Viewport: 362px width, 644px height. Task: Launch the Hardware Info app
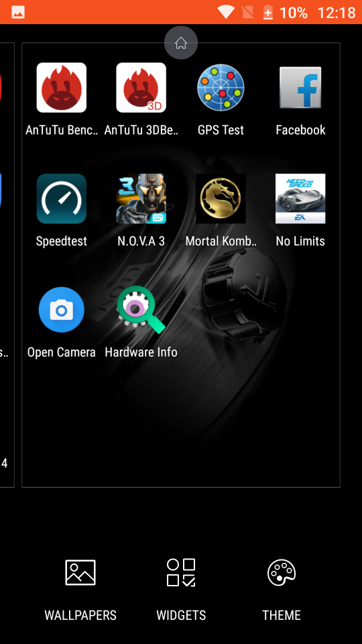click(141, 310)
